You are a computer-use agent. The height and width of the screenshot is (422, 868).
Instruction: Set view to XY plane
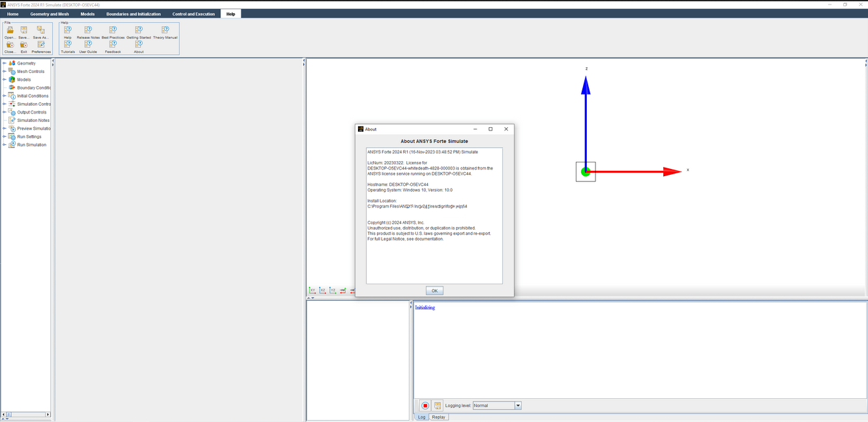coord(312,290)
